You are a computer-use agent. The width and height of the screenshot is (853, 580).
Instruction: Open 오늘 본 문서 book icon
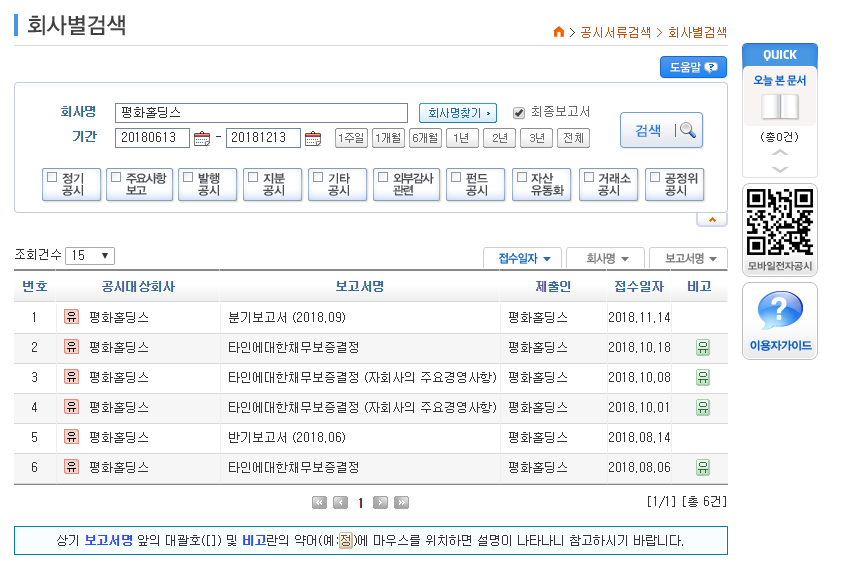pos(780,107)
